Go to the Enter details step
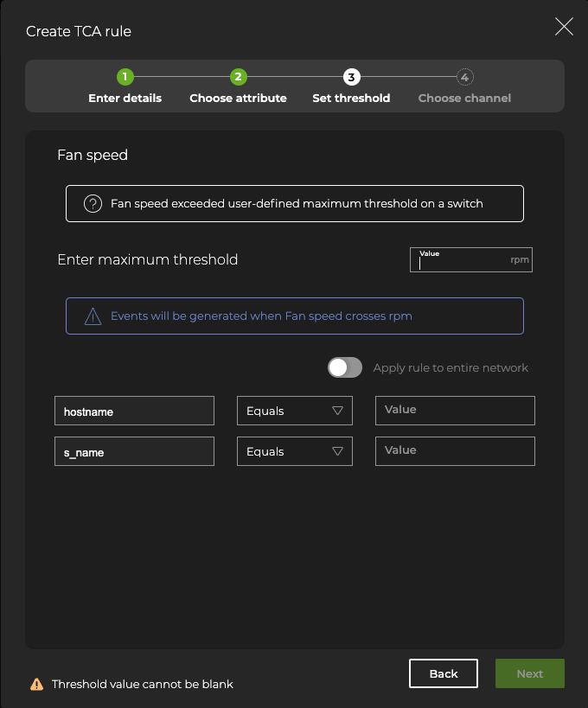Viewport: 588px width, 708px height. 125,98
